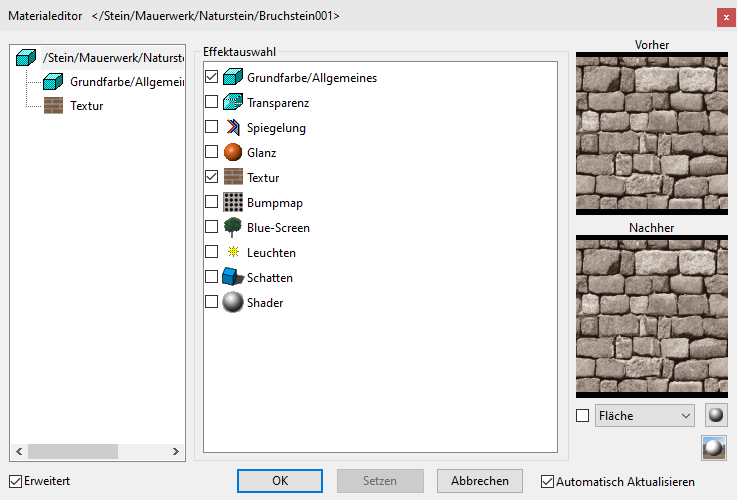The image size is (737, 500).
Task: Close the Materialeditor dialog
Action: click(726, 17)
